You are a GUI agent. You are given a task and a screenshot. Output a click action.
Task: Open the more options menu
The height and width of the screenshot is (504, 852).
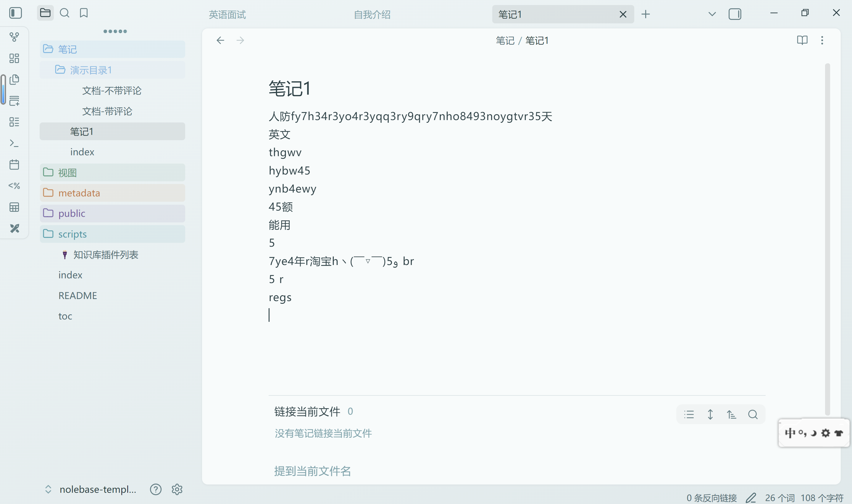(822, 41)
